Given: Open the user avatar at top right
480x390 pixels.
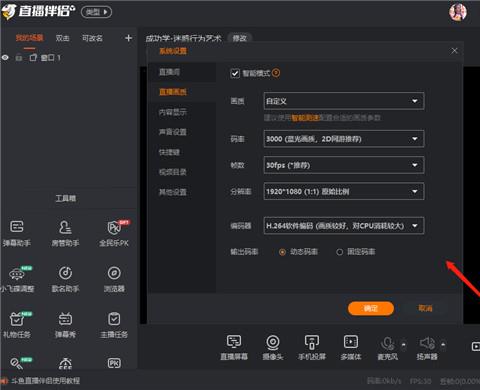Looking at the screenshot, I should [x=458, y=12].
